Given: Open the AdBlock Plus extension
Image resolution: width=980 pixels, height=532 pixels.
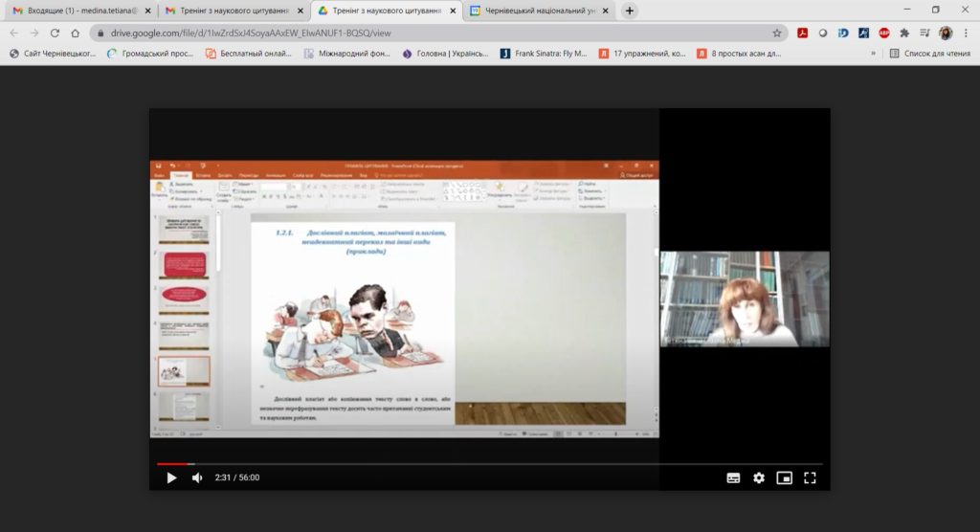Looking at the screenshot, I should (883, 33).
